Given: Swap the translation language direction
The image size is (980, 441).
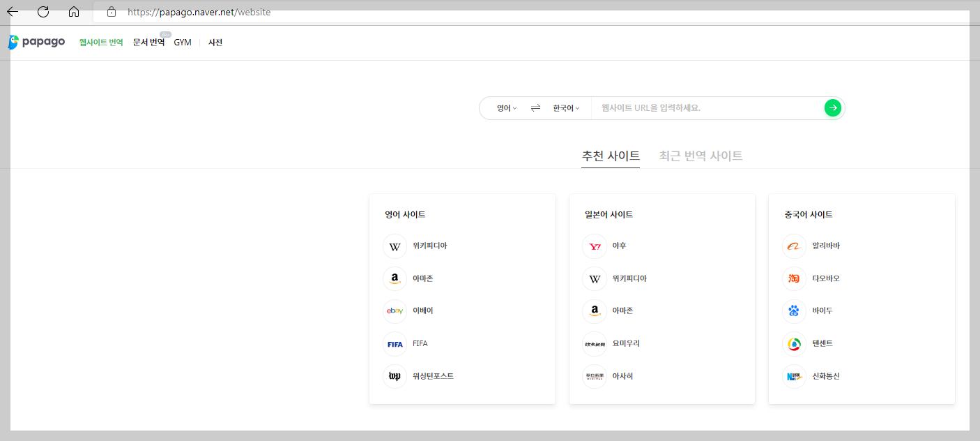Looking at the screenshot, I should [x=535, y=107].
